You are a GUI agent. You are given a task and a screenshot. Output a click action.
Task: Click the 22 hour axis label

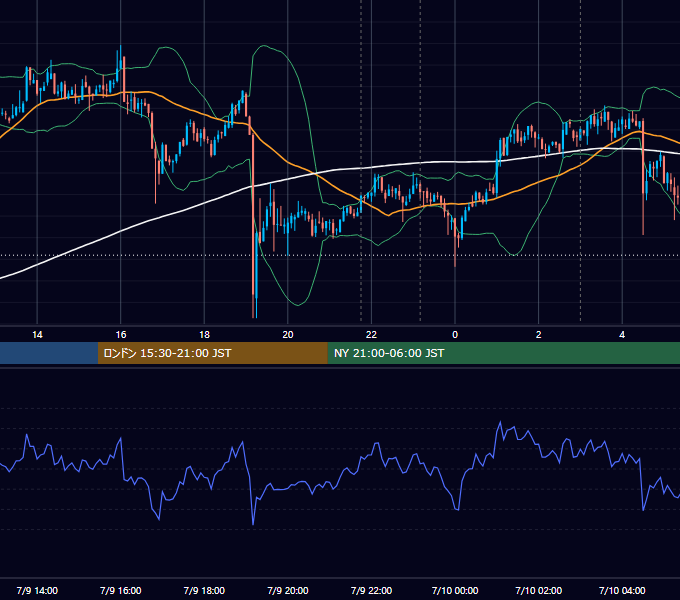pyautogui.click(x=371, y=335)
